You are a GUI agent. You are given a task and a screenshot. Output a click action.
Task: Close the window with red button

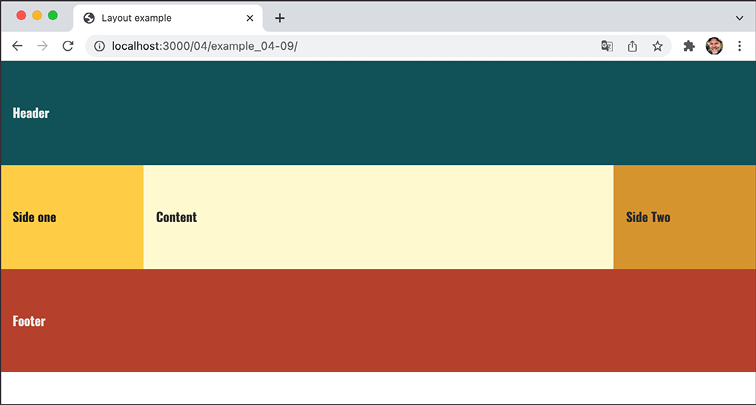[21, 15]
